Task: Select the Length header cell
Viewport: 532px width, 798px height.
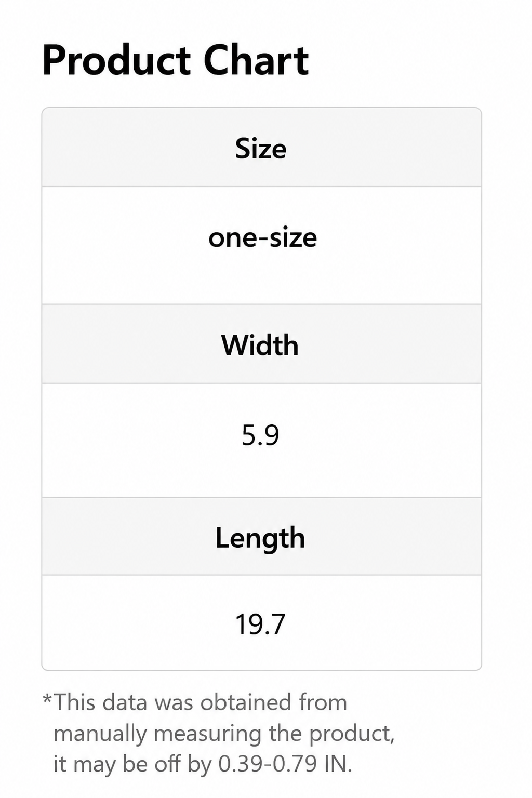Action: tap(261, 536)
